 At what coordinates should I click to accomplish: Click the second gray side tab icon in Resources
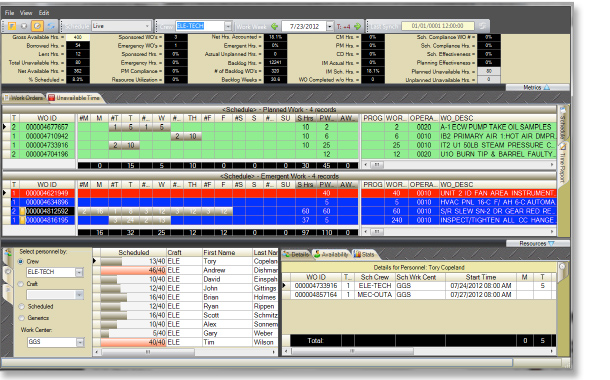pos(7,272)
